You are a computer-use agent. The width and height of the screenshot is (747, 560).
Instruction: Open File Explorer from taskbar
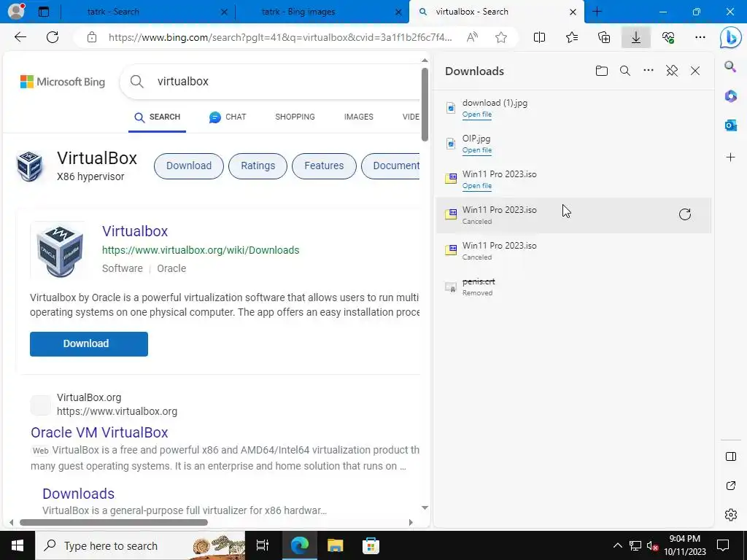click(335, 545)
